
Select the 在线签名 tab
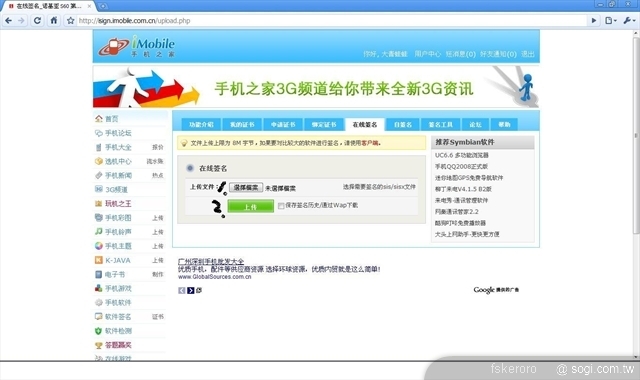[364, 124]
